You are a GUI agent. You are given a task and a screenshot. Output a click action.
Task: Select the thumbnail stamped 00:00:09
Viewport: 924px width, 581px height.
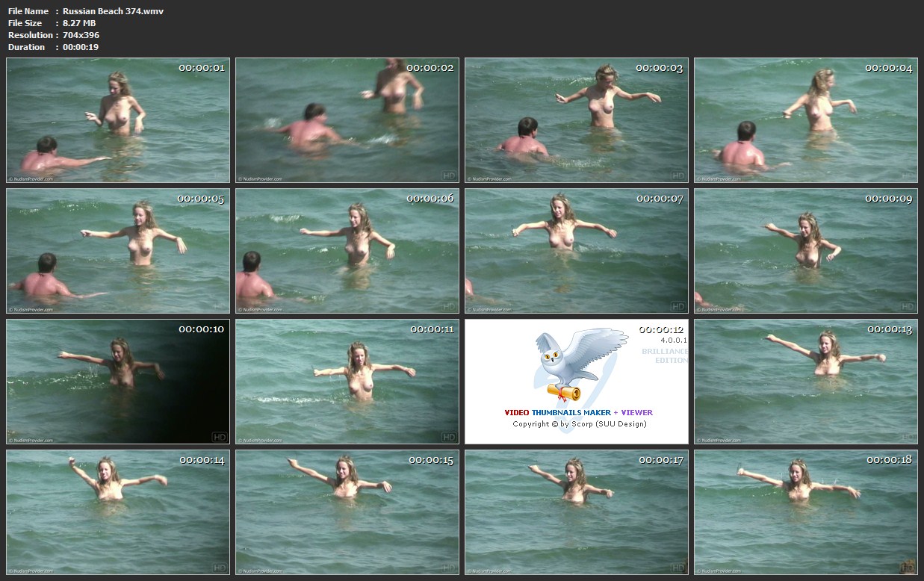(805, 251)
